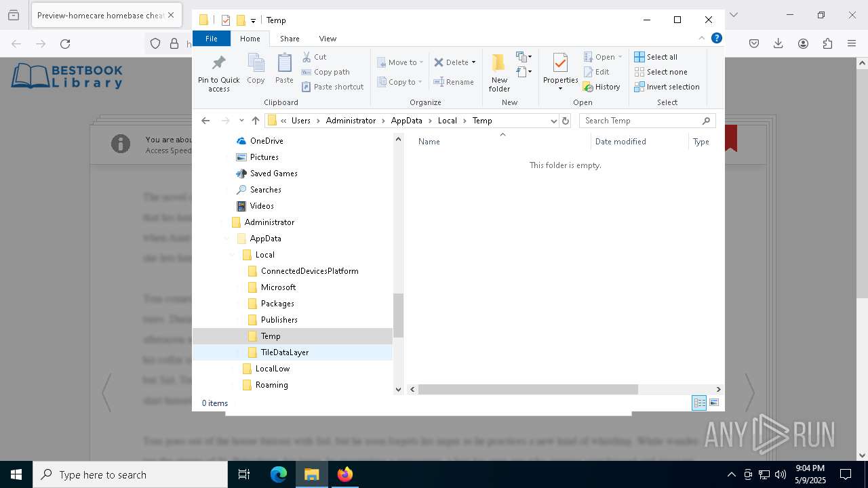
Task: Select Packages folder in tree
Action: tap(277, 304)
